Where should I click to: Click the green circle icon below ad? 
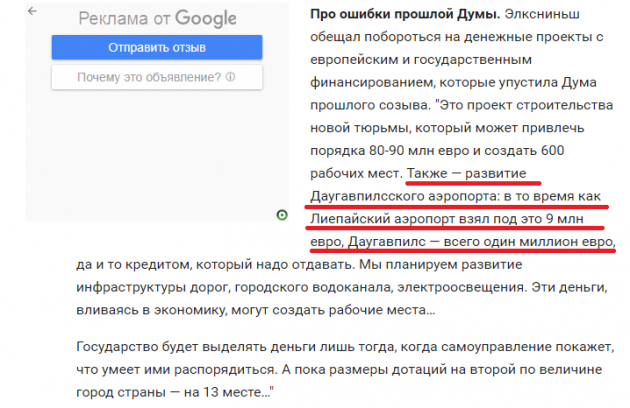282,215
